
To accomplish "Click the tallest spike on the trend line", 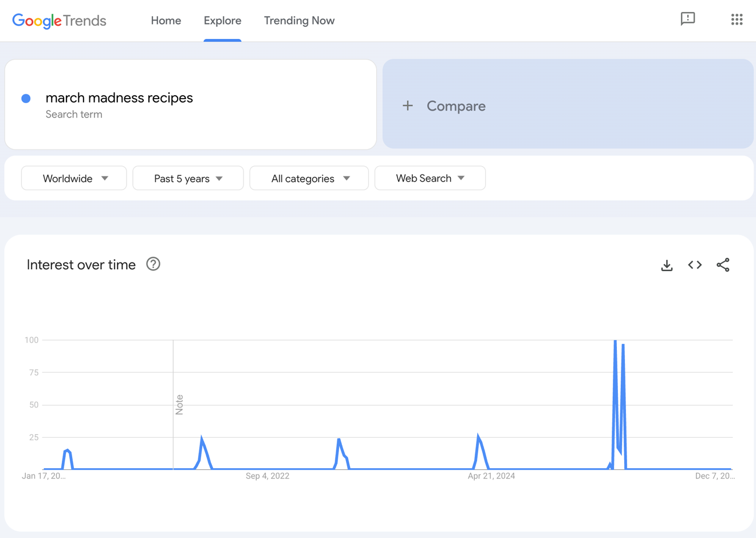I will (614, 341).
